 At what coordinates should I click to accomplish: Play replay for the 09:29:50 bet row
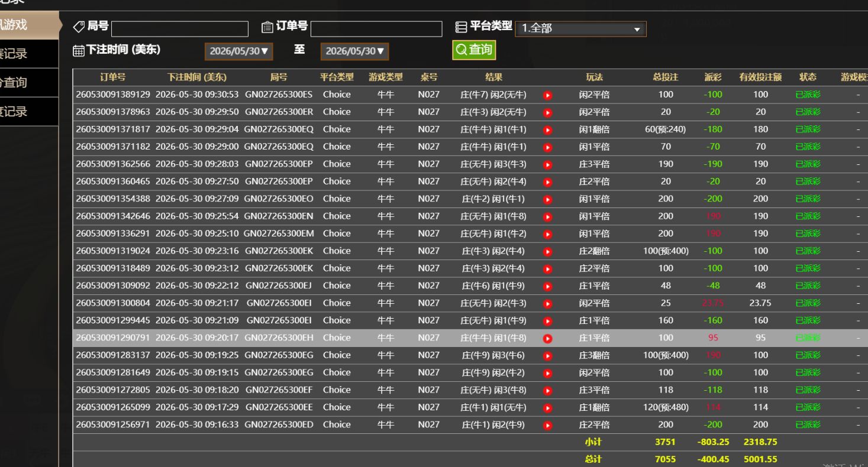(548, 112)
